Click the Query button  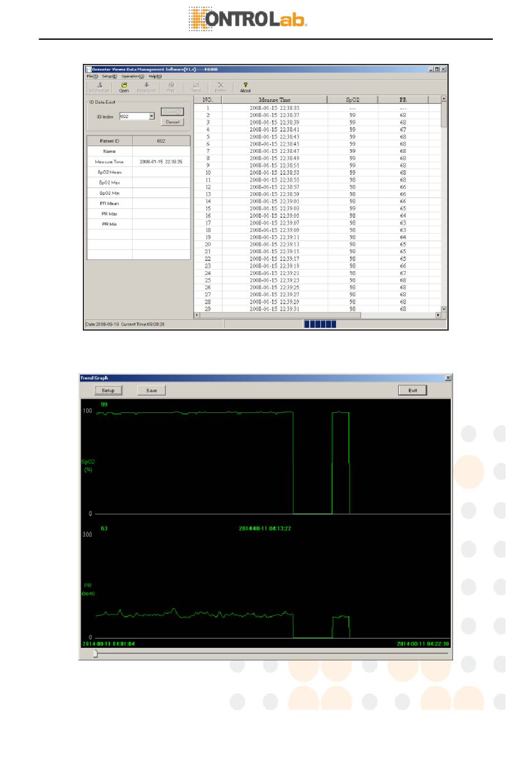pos(172,112)
